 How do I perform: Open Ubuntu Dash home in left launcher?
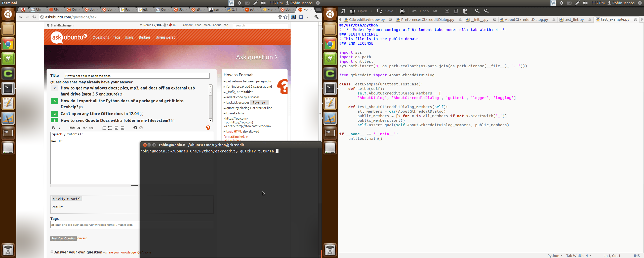click(8, 14)
